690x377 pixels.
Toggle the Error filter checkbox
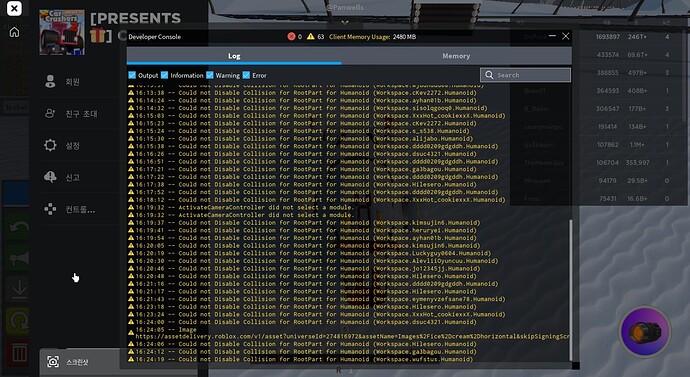click(246, 75)
